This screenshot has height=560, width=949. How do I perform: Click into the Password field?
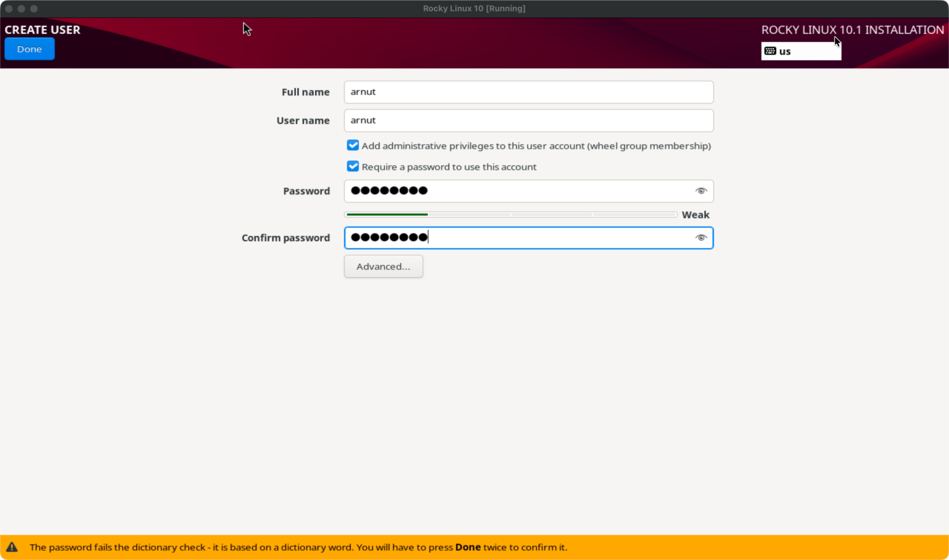coord(528,191)
